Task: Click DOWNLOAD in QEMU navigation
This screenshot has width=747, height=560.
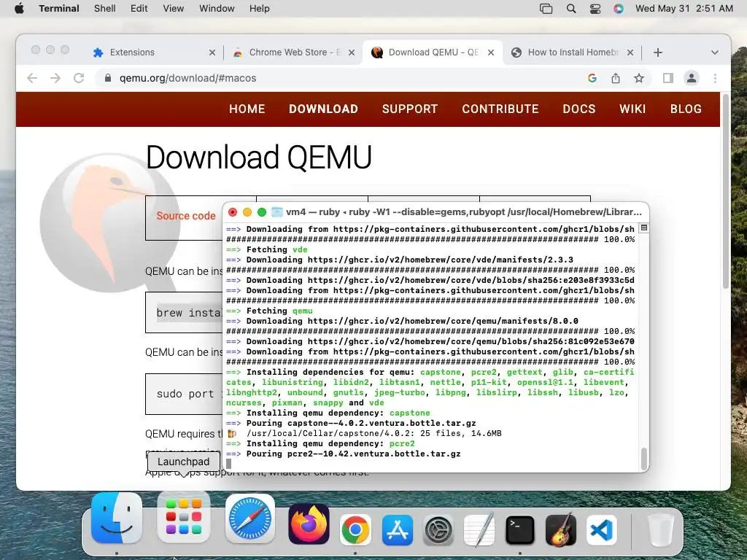Action: click(323, 109)
